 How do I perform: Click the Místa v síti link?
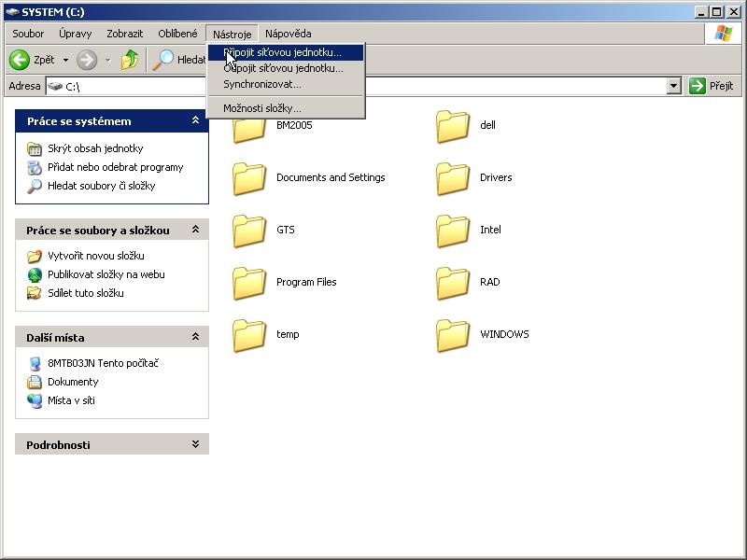click(x=71, y=400)
